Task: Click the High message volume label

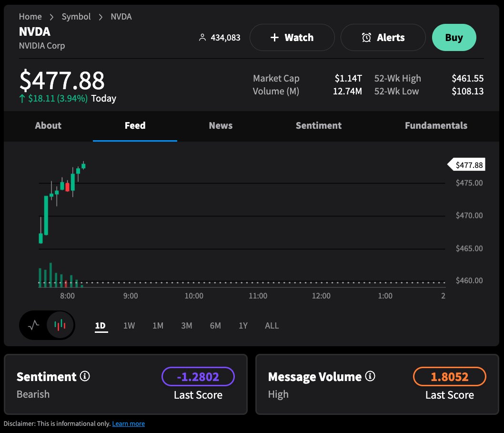Action: click(278, 394)
